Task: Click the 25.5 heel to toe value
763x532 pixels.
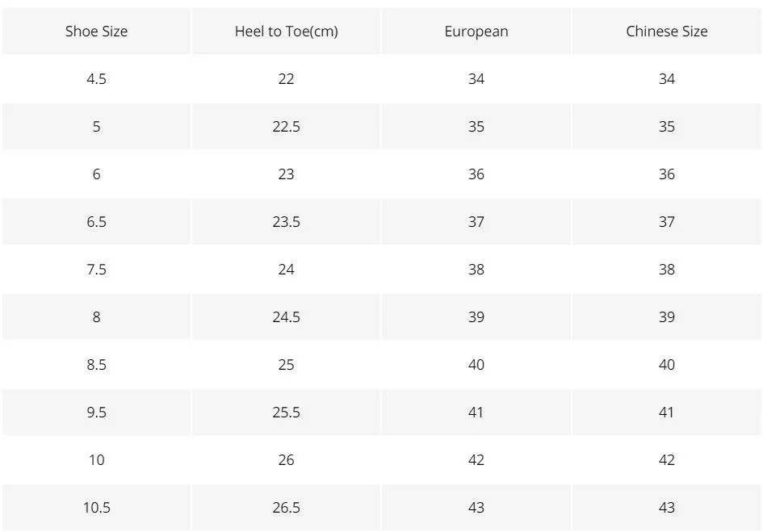Action: (x=286, y=413)
